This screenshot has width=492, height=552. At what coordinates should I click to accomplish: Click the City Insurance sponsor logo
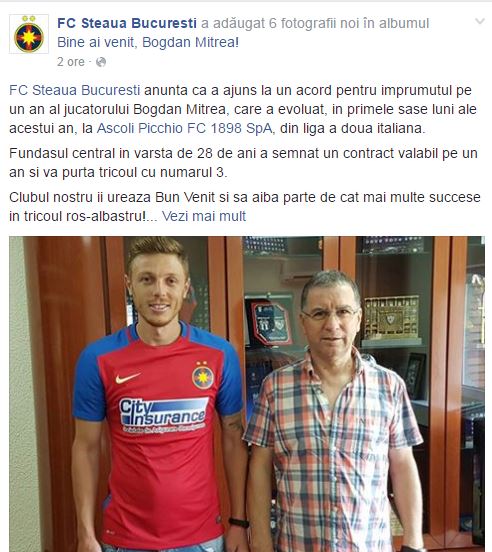(x=163, y=415)
